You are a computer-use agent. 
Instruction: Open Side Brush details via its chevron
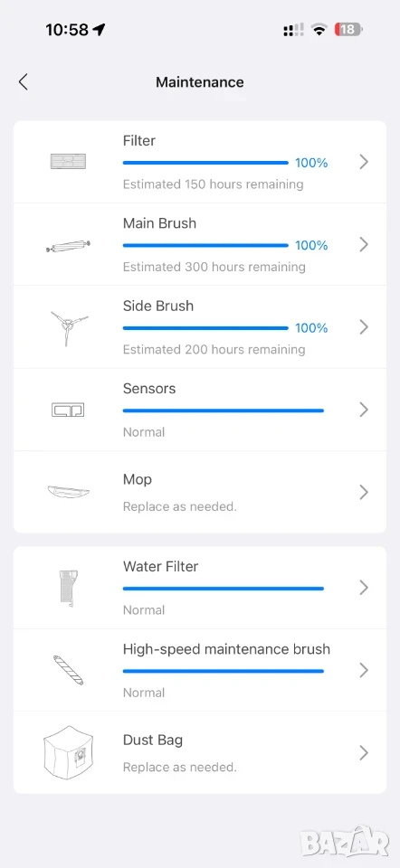click(x=364, y=326)
